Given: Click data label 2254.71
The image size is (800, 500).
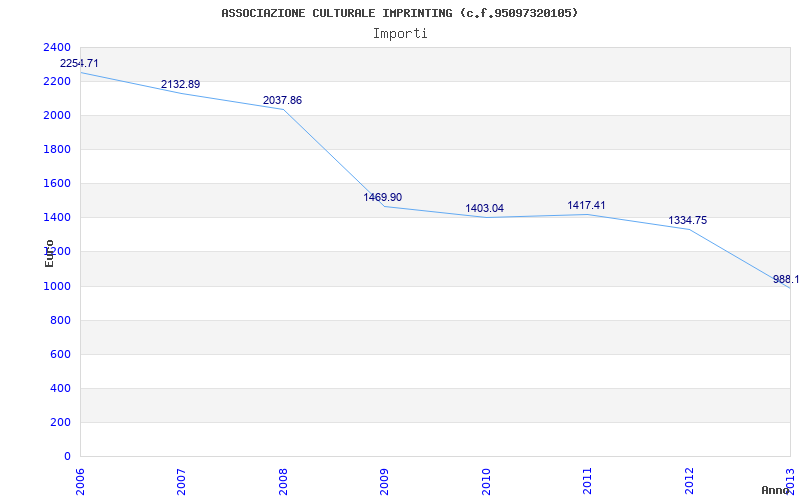Looking at the screenshot, I should (x=79, y=64).
